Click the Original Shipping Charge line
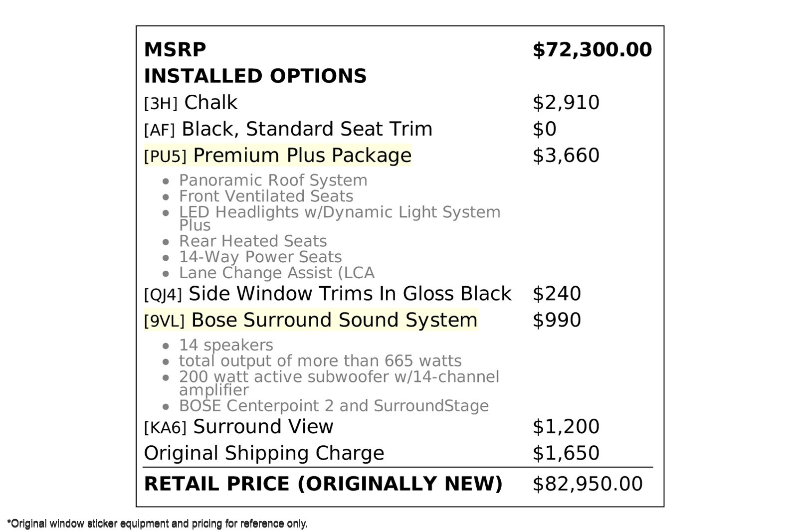 point(264,453)
